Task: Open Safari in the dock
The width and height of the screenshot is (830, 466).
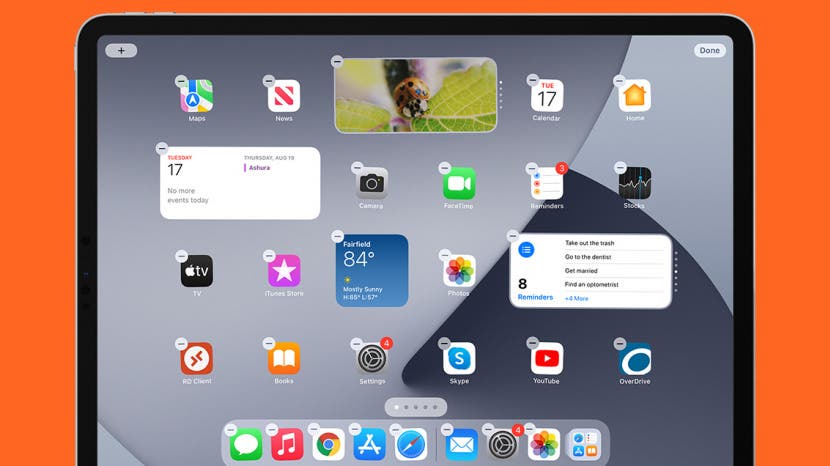Action: click(x=411, y=444)
